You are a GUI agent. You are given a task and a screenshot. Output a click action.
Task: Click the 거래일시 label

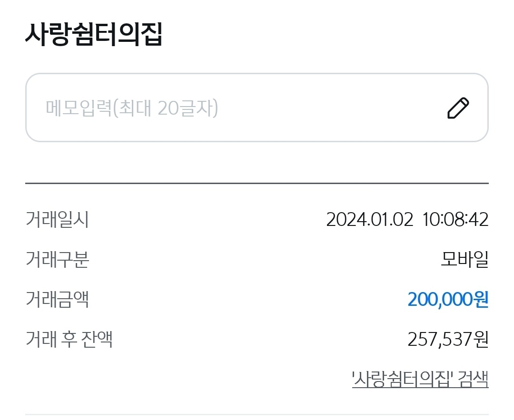click(57, 220)
